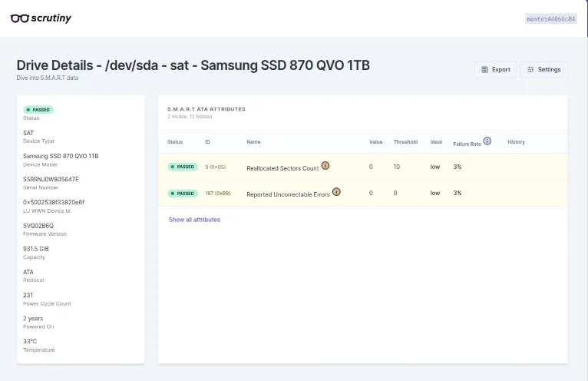The image size is (588, 381).
Task: Click info icon beside Reported Uncorrectable Errors
Action: pos(336,192)
